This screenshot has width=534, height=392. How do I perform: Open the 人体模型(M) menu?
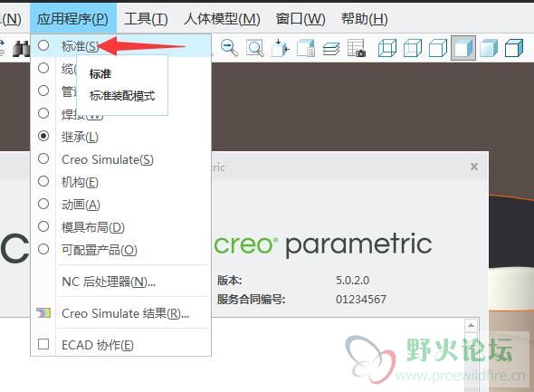[x=222, y=18]
